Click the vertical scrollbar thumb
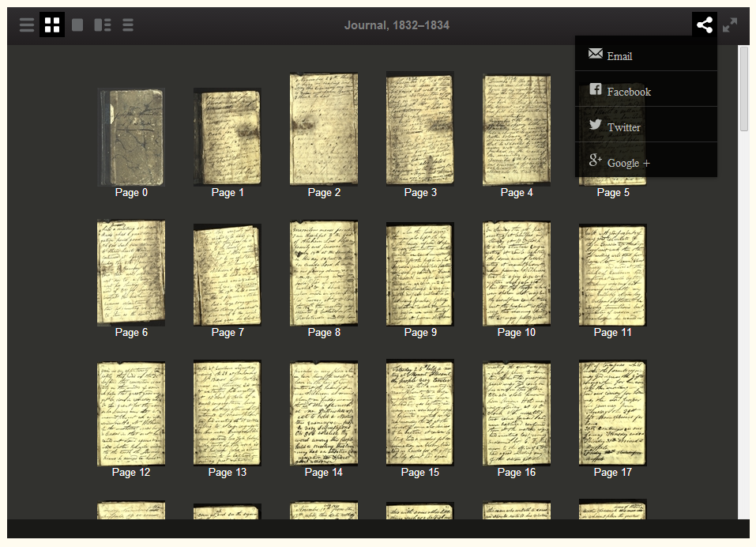The height and width of the screenshot is (547, 756). point(744,89)
